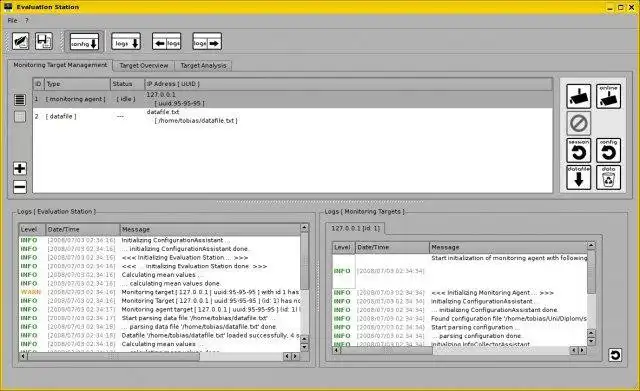Click the toolbar drag handle before config button
Viewport: 640px width, 391px height.
tap(62, 42)
